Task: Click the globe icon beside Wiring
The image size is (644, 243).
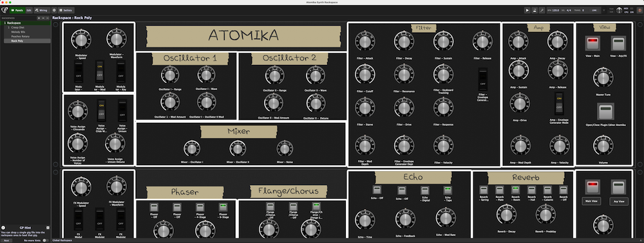Action: tap(54, 10)
